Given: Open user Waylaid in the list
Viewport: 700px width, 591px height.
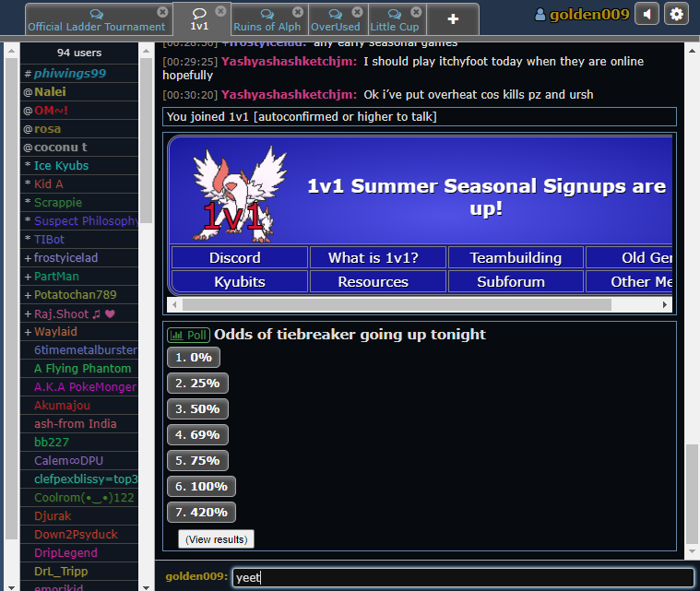Looking at the screenshot, I should coord(79,332).
